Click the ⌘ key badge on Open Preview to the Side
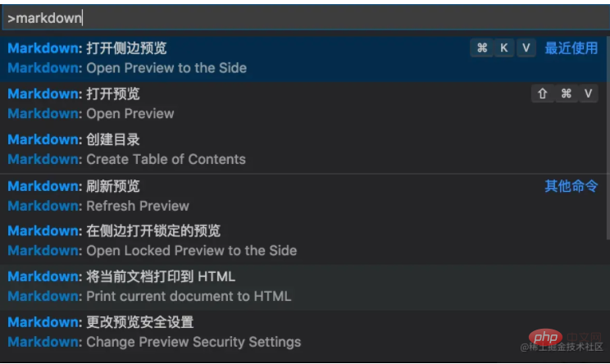The image size is (610, 364). [482, 48]
